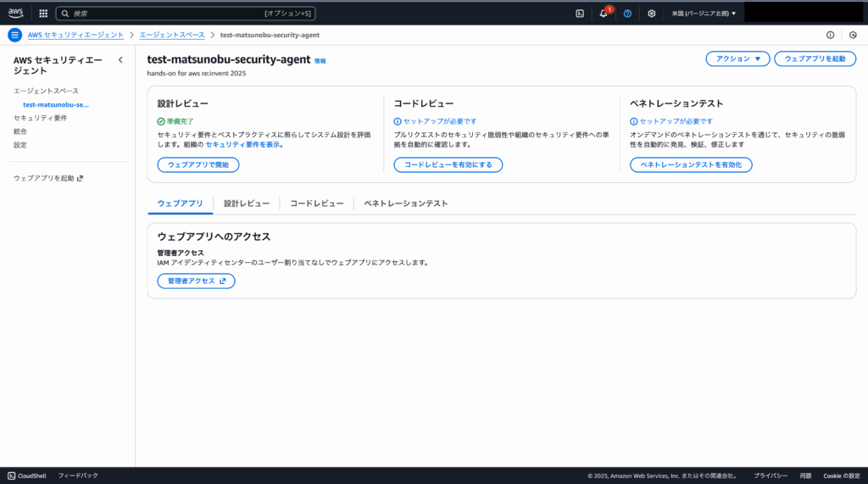Open the notifications bell icon

coord(604,14)
